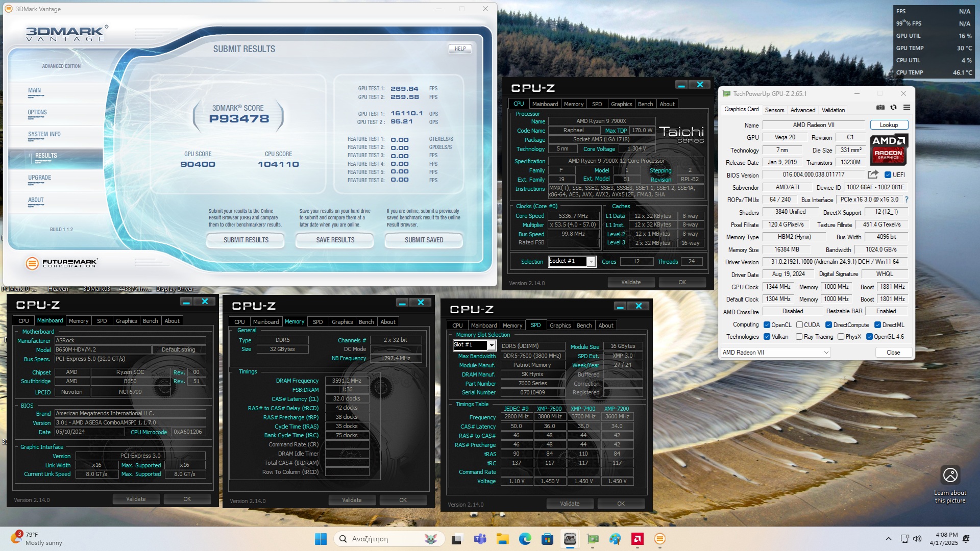
Task: Open the Windows Start menu
Action: point(321,539)
